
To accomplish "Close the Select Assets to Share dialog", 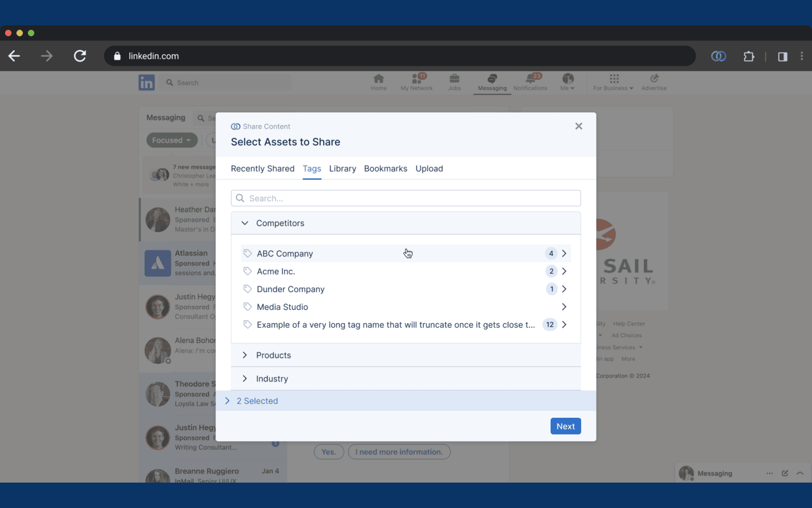I will coord(579,126).
